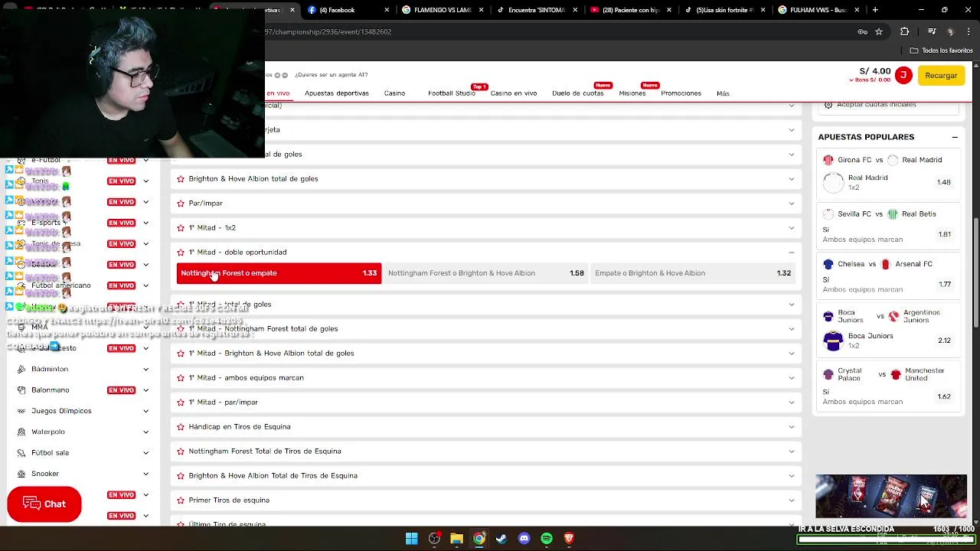
Task: Open Football Studio nav item
Action: pyautogui.click(x=452, y=93)
